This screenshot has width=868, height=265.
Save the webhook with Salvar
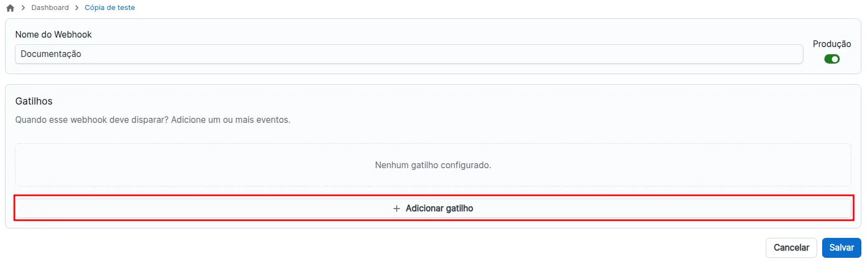pyautogui.click(x=841, y=248)
